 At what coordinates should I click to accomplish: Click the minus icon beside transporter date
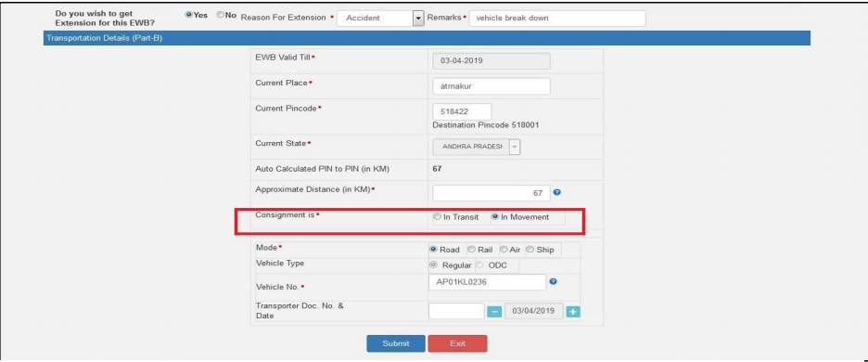point(494,312)
